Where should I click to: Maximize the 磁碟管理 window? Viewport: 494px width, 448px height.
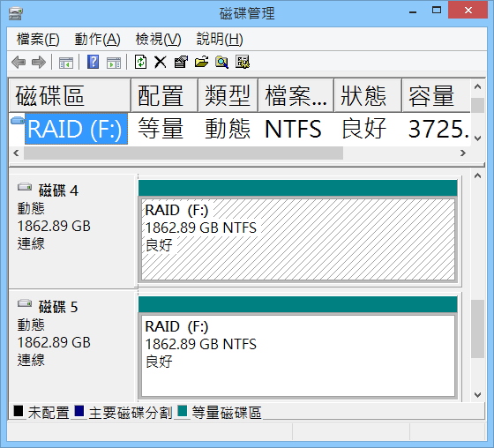point(437,11)
